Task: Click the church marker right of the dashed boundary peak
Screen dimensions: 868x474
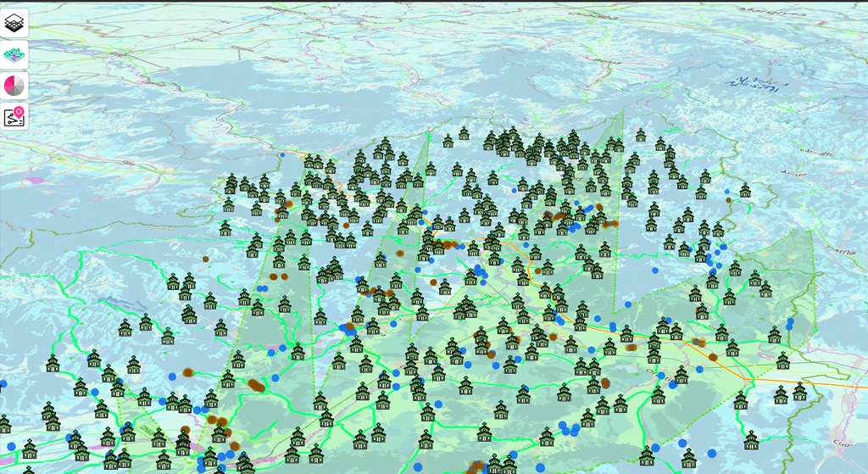Action: (640, 136)
